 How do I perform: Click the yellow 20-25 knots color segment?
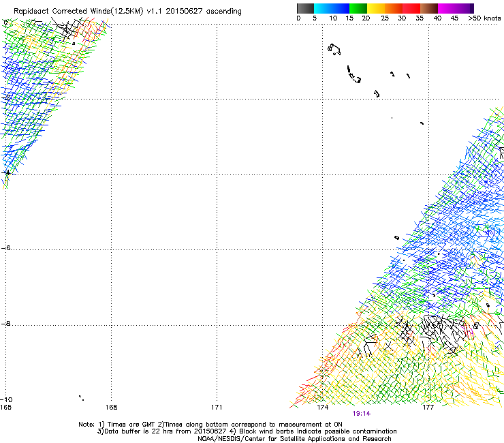point(376,8)
